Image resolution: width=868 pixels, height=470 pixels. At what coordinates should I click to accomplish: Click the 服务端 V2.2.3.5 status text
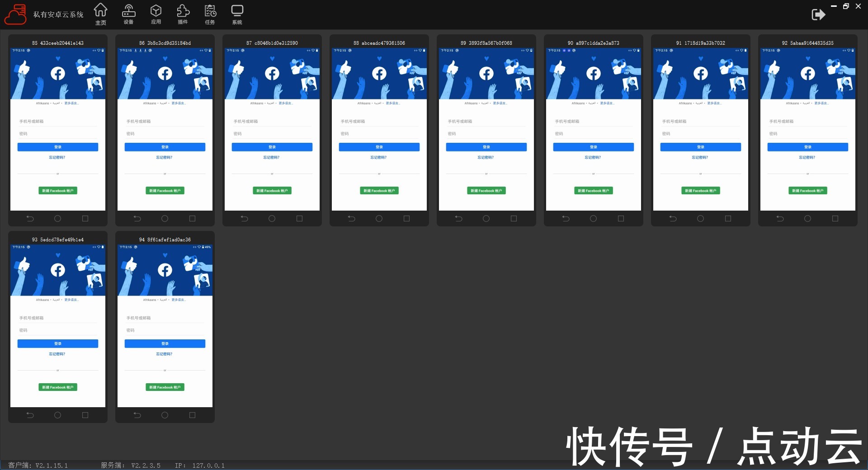click(131, 465)
